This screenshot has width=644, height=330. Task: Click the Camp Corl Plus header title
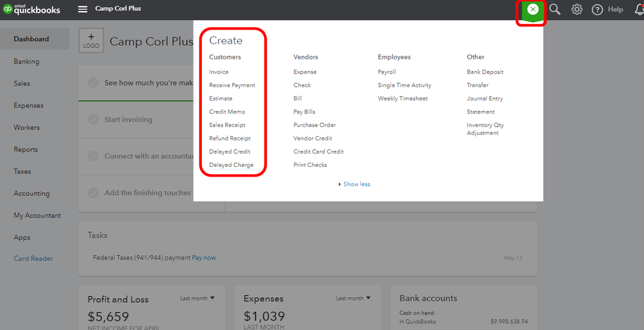pyautogui.click(x=118, y=8)
